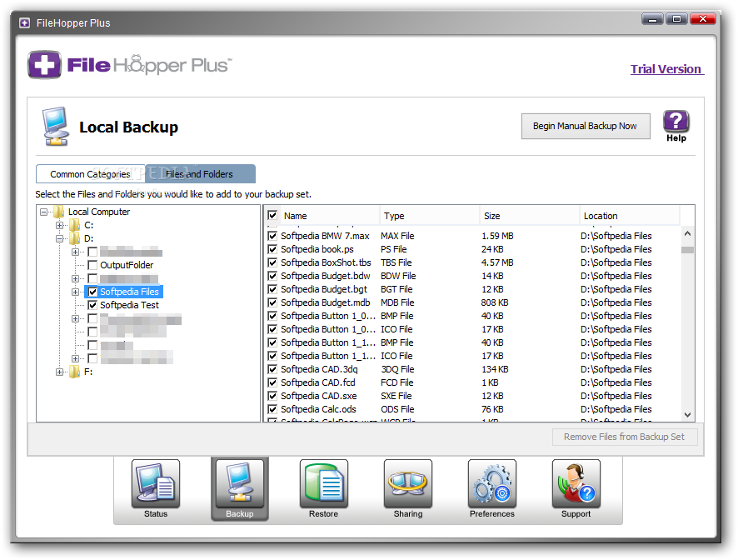
Task: Expand the C: drive node
Action: (x=59, y=225)
